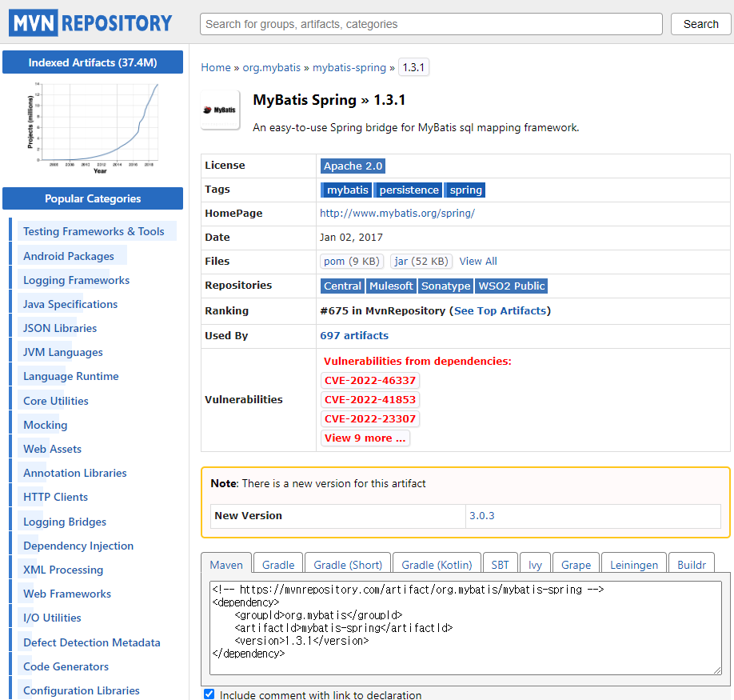Select the persistence tag

point(409,190)
